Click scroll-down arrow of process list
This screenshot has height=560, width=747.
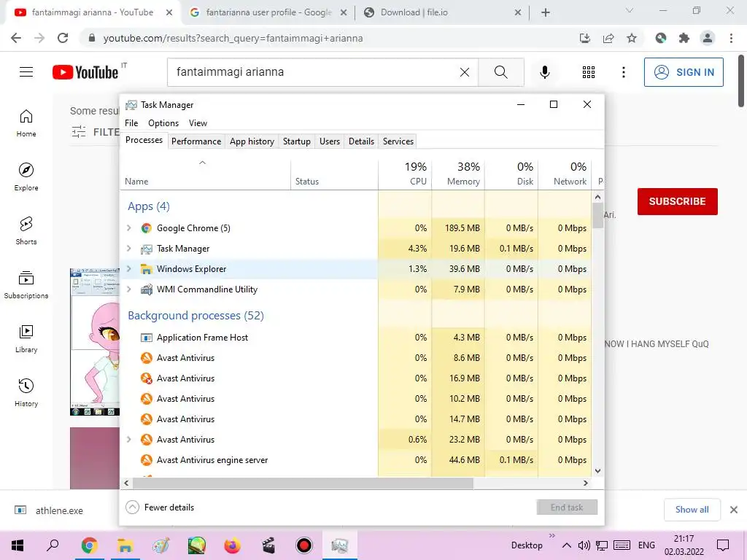pos(597,471)
